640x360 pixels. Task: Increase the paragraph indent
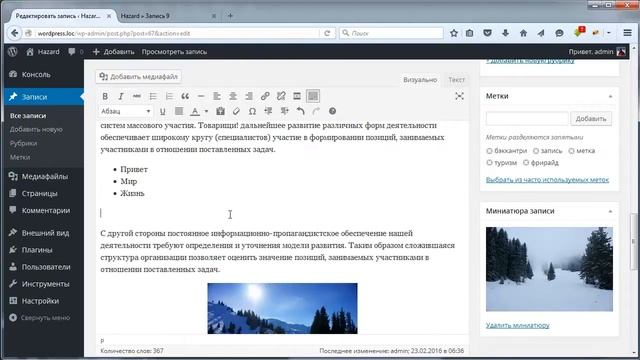pos(284,111)
